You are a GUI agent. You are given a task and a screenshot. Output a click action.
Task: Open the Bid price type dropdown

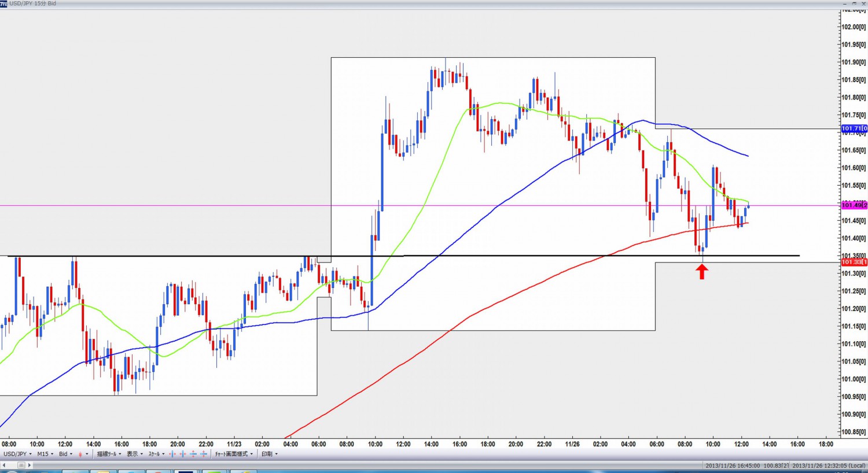click(65, 454)
